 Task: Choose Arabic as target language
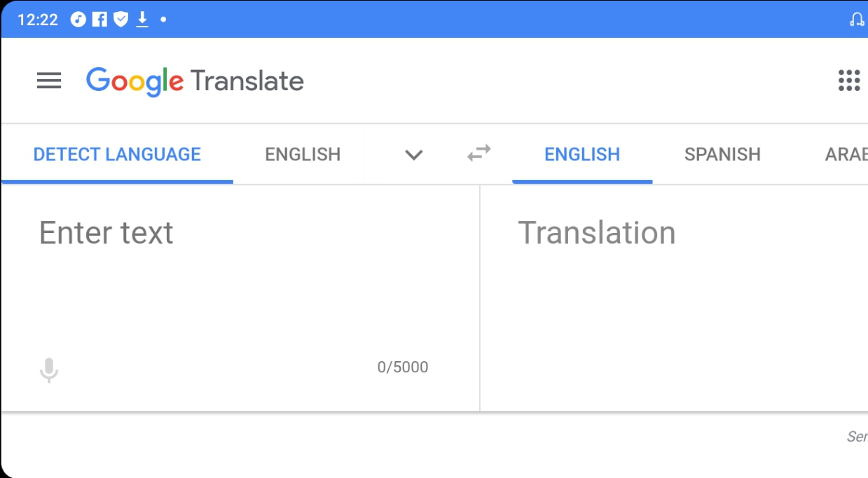tap(846, 154)
